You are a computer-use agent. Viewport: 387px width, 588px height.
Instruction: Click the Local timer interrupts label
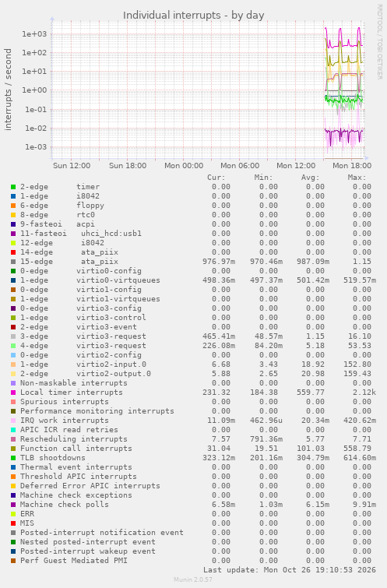point(72,393)
